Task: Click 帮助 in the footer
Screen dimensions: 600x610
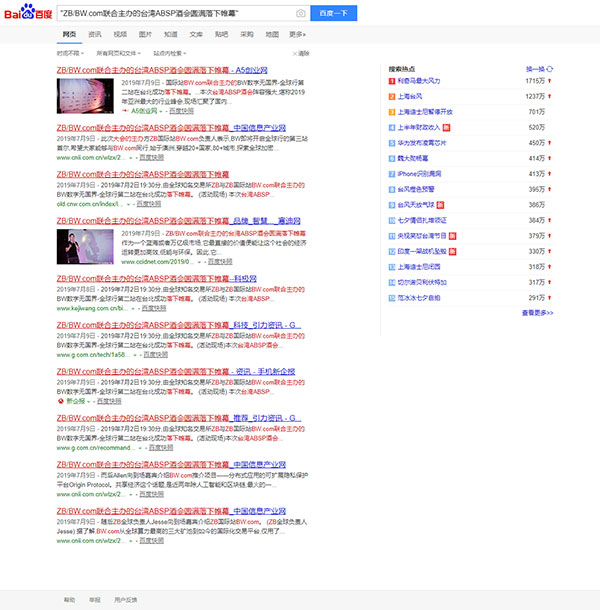Action: [69, 600]
